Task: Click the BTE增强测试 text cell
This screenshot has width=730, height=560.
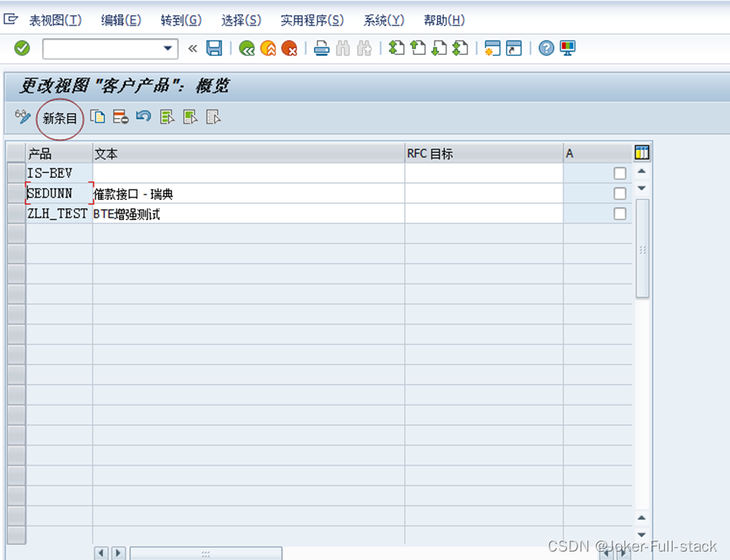Action: point(249,213)
